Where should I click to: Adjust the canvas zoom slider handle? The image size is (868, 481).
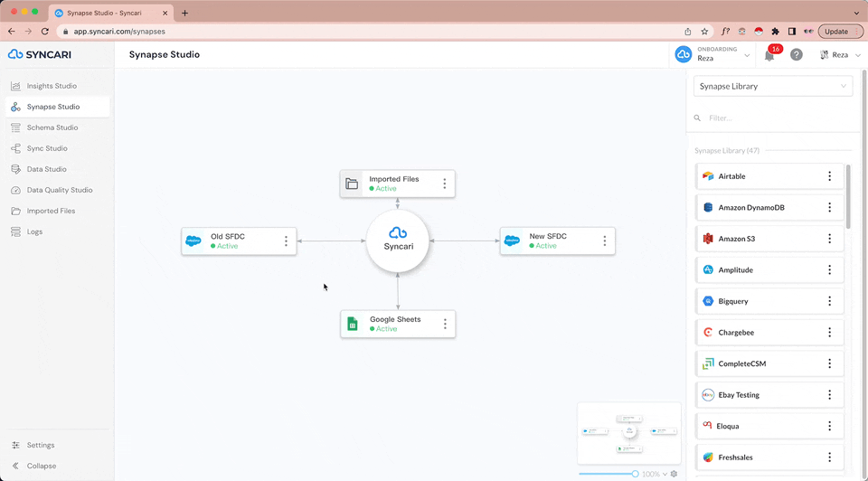point(635,474)
